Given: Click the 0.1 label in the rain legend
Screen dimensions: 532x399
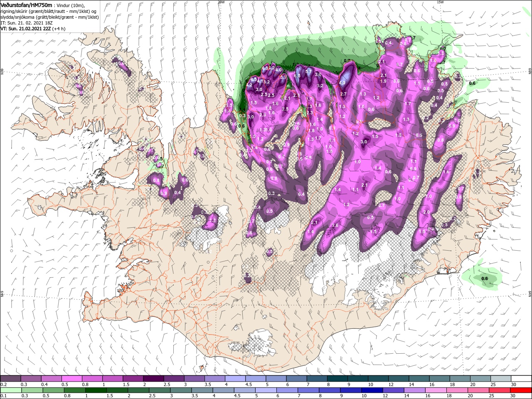Looking at the screenshot, I should pyautogui.click(x=3, y=395).
